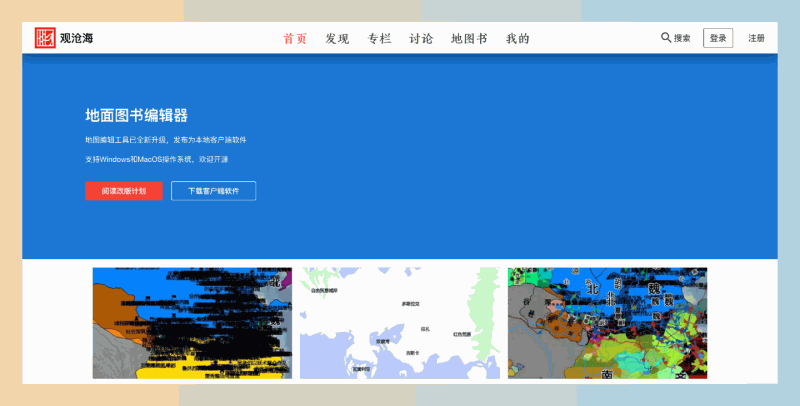
Task: Click the 地面图书编辑器 heading text
Action: point(136,115)
